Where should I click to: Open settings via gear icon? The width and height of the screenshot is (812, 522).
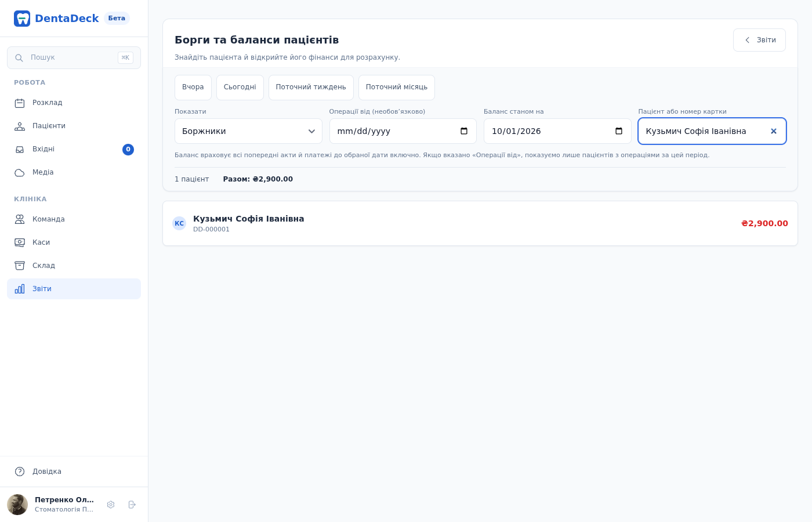111,505
